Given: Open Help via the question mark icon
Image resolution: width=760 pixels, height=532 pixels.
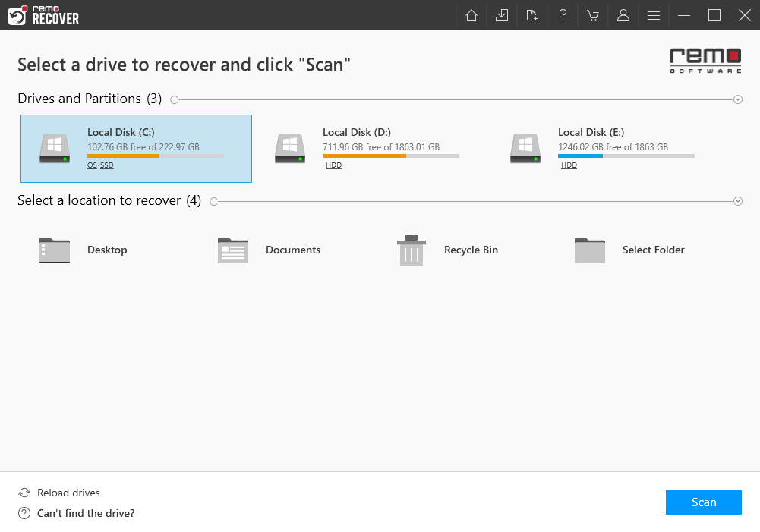Looking at the screenshot, I should pyautogui.click(x=562, y=15).
